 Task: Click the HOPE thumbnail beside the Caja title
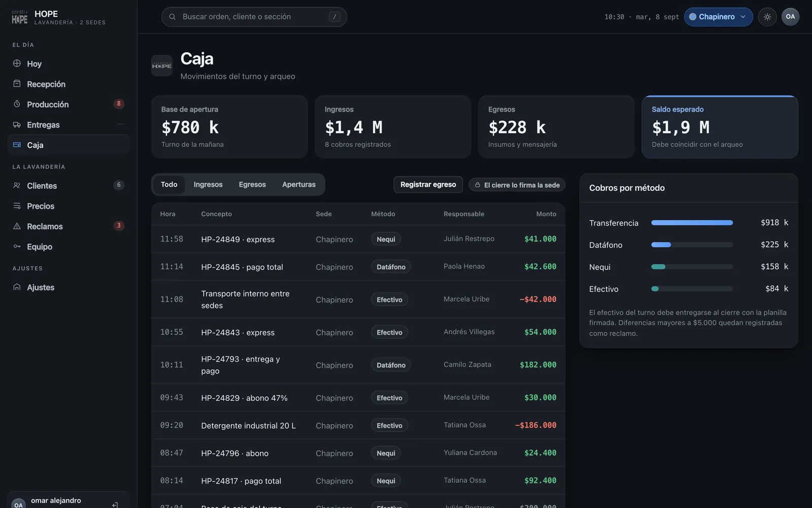pyautogui.click(x=162, y=66)
